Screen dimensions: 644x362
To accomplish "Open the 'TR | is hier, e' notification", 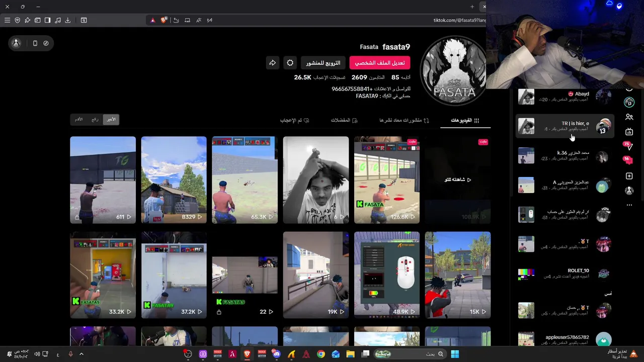I will [x=565, y=126].
